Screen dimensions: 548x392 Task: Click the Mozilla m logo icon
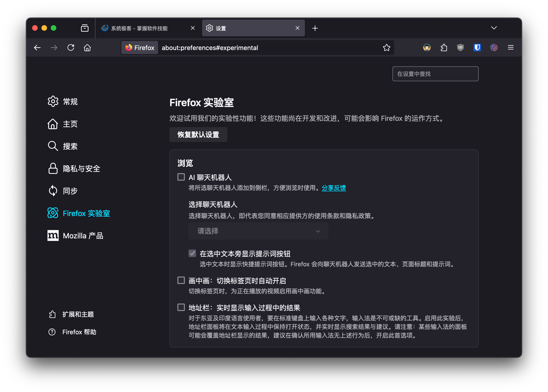pyautogui.click(x=53, y=235)
